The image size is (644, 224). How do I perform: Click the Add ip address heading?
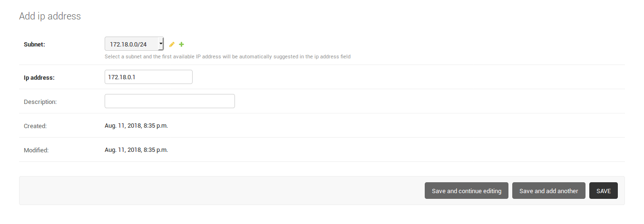tap(50, 16)
